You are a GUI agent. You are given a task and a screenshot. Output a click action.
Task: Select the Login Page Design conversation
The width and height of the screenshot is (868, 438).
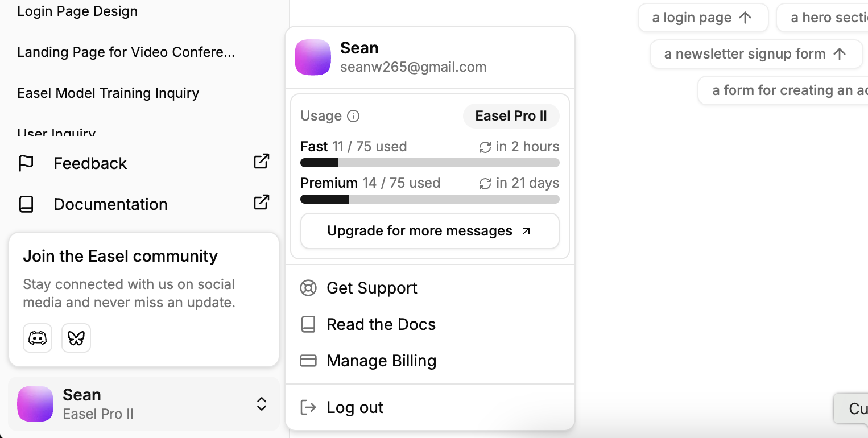[x=77, y=11]
